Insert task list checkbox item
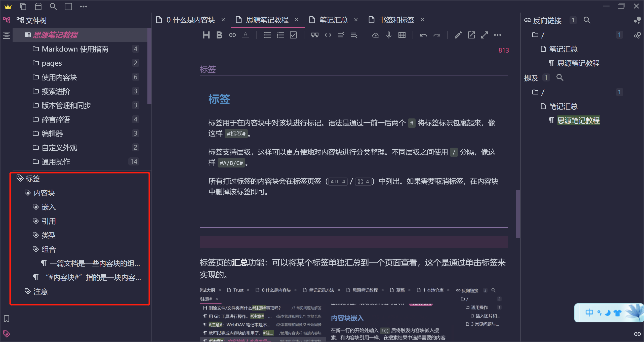The width and height of the screenshot is (644, 342). click(x=293, y=35)
